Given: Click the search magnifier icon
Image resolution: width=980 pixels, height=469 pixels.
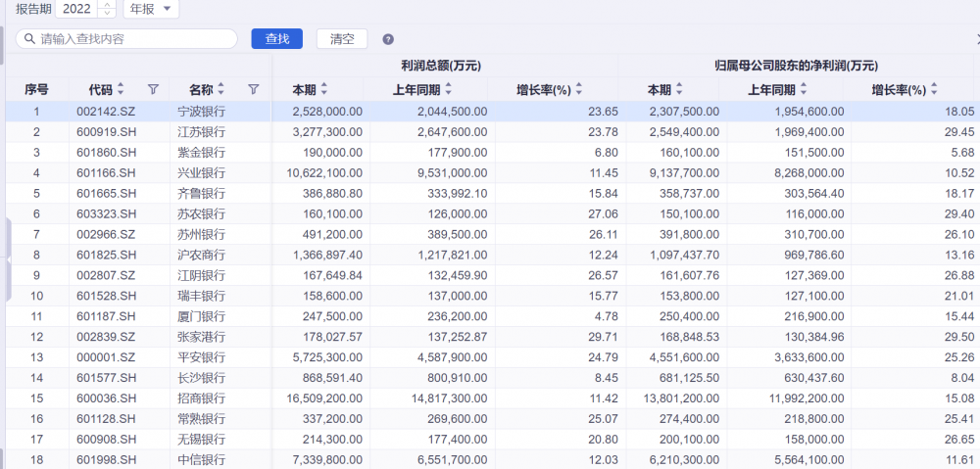Looking at the screenshot, I should 29,39.
